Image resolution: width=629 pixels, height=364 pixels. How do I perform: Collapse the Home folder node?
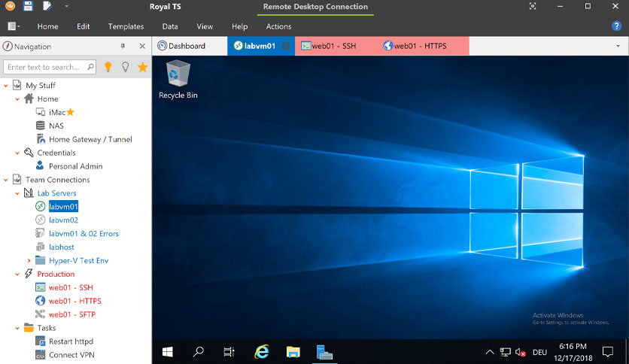(x=17, y=99)
